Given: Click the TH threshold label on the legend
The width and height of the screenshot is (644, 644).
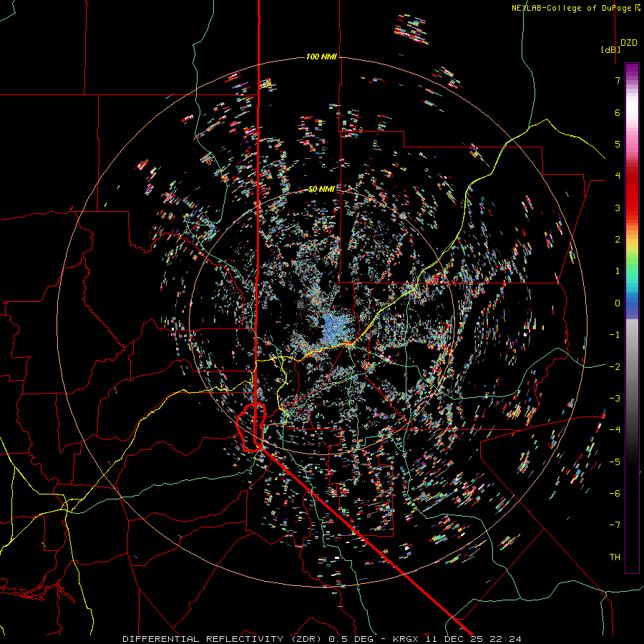Looking at the screenshot, I should [615, 557].
